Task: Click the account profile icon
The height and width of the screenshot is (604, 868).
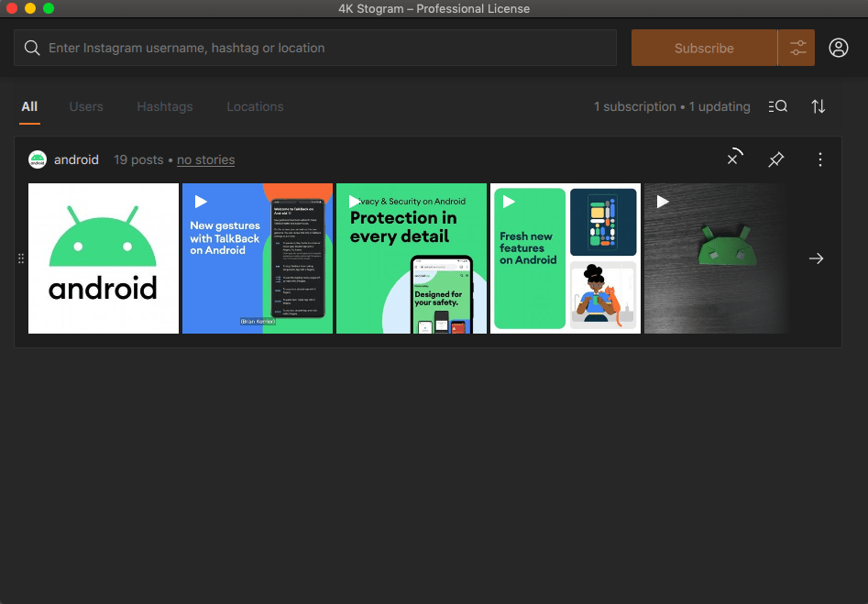Action: (x=838, y=48)
